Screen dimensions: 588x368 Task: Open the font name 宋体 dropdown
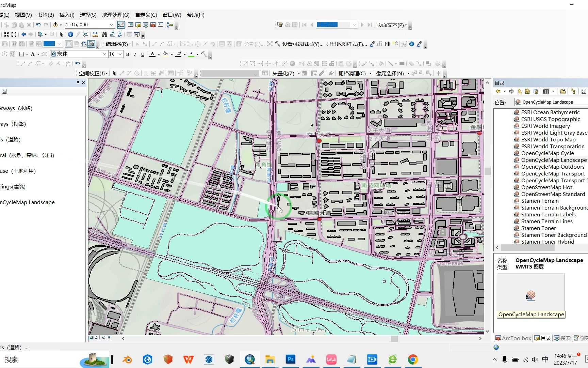[104, 54]
